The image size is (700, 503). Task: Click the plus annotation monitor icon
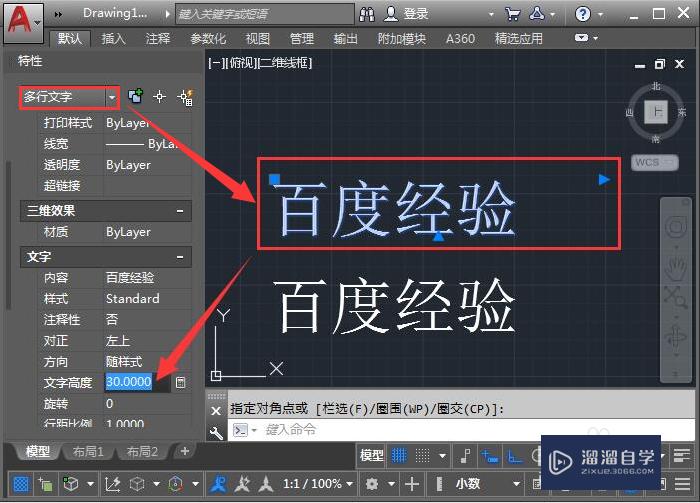tap(412, 484)
